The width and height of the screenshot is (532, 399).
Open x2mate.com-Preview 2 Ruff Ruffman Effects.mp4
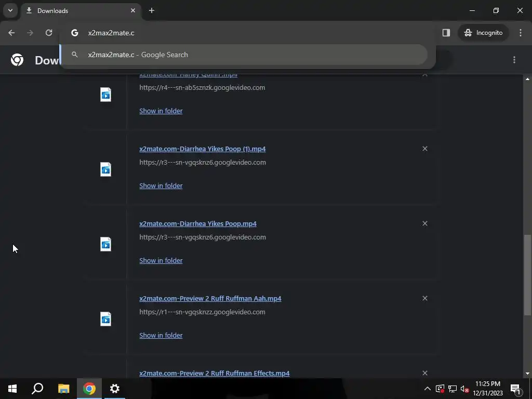click(x=215, y=373)
